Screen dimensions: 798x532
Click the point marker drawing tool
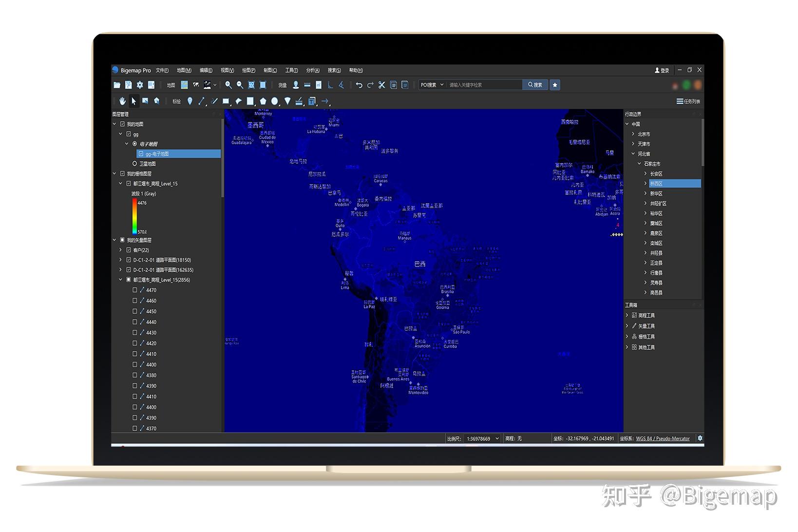[x=190, y=101]
